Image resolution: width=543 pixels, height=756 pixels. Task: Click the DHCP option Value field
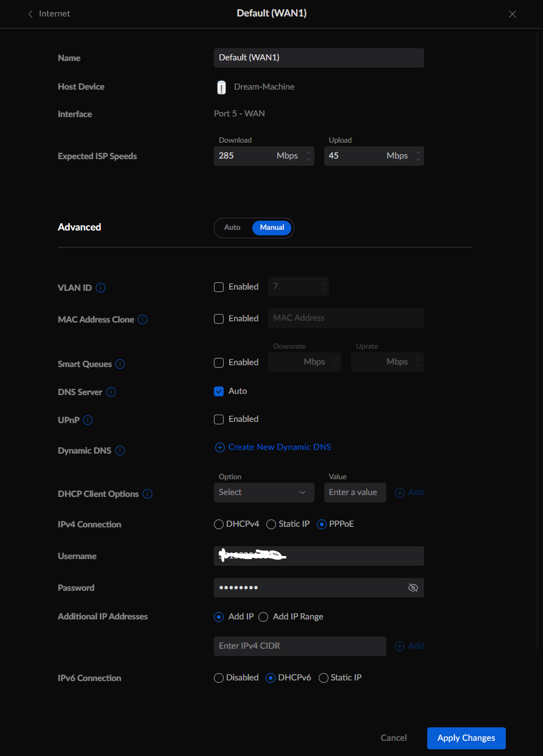(355, 493)
